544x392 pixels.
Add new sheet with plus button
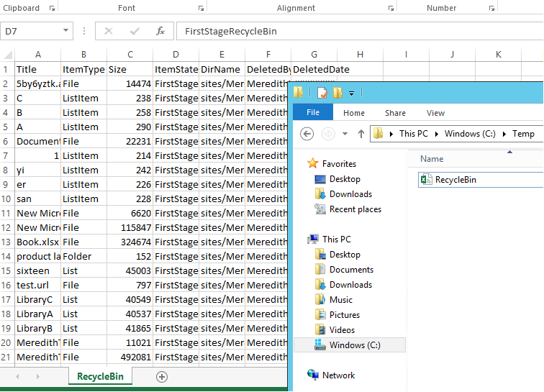(x=162, y=377)
